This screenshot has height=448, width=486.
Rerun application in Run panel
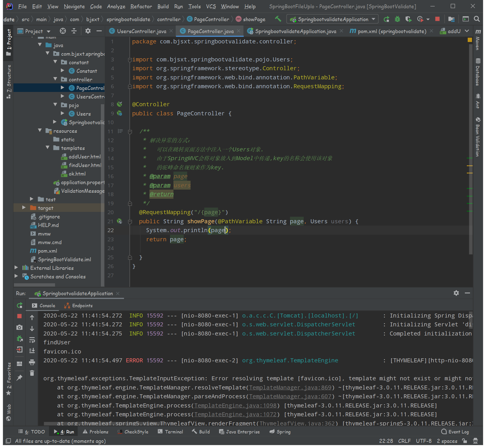19,305
